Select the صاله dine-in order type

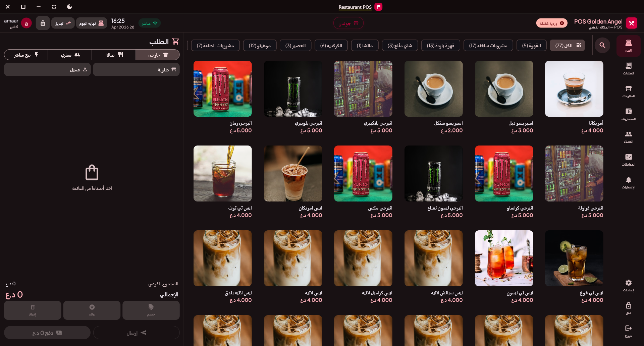(114, 55)
